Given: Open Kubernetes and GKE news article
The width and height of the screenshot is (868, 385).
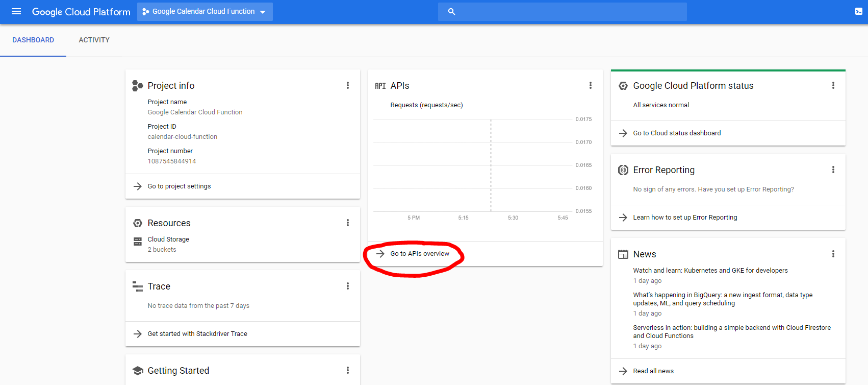Looking at the screenshot, I should tap(710, 271).
